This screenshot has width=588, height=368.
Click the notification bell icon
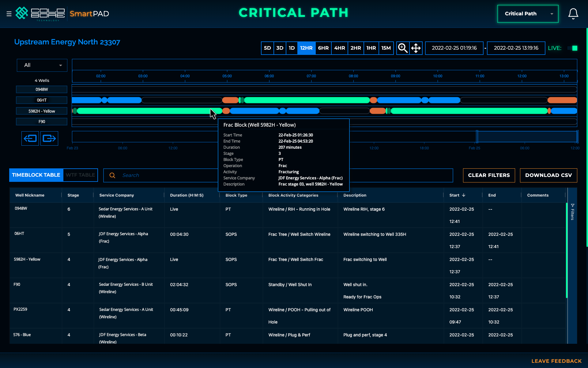[x=573, y=14]
